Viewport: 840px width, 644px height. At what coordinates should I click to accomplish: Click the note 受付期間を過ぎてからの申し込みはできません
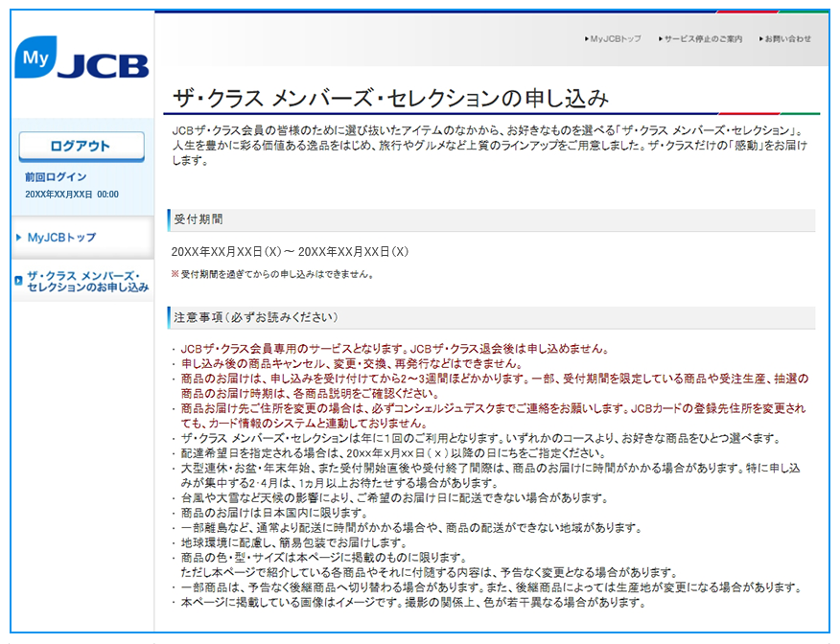[272, 274]
